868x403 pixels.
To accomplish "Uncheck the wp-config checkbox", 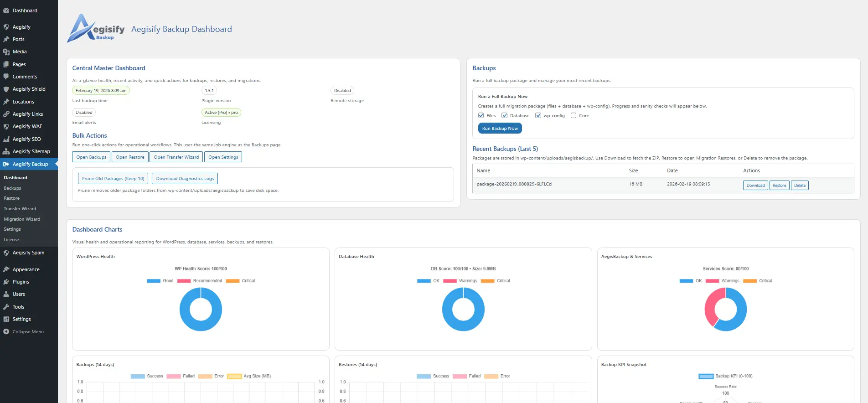I will click(x=538, y=115).
